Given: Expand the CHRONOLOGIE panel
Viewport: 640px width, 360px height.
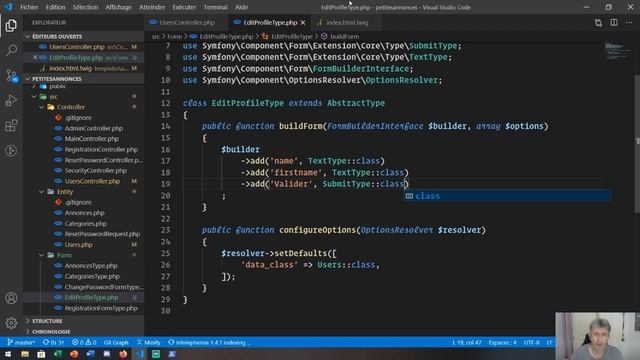Looking at the screenshot, I should (x=83, y=331).
